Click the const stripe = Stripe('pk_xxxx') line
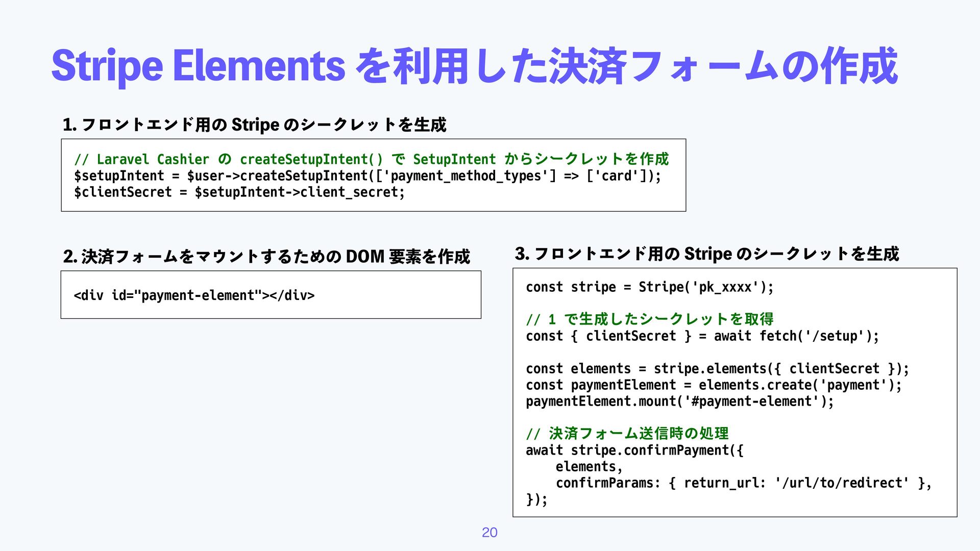 tap(649, 287)
